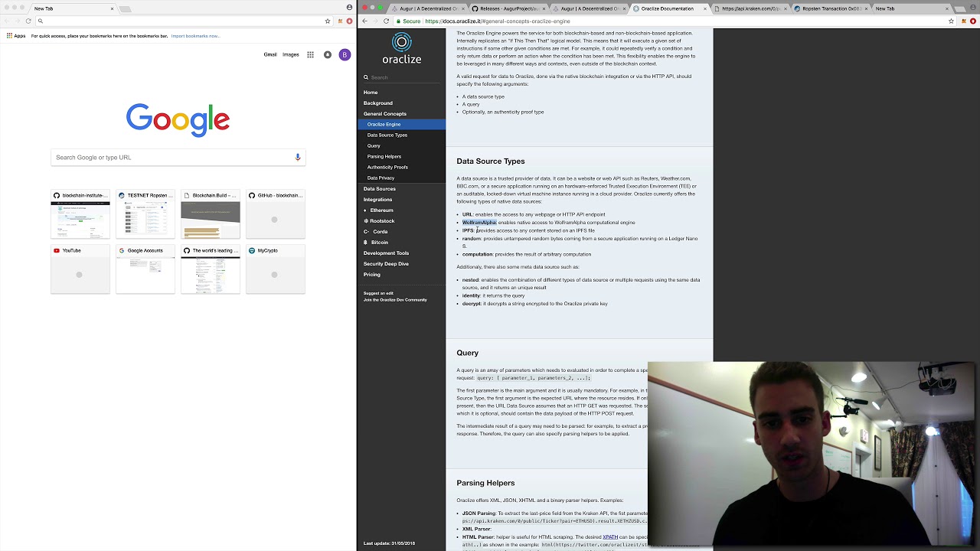The height and width of the screenshot is (551, 980).
Task: Open the Google apps grid icon
Action: [x=310, y=54]
